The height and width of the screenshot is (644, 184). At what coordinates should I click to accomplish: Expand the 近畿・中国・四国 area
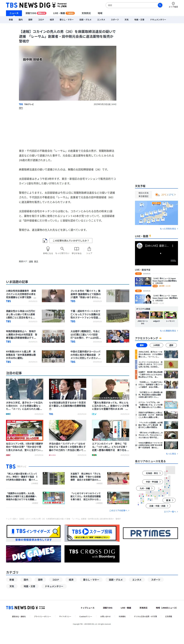[x=158, y=506]
